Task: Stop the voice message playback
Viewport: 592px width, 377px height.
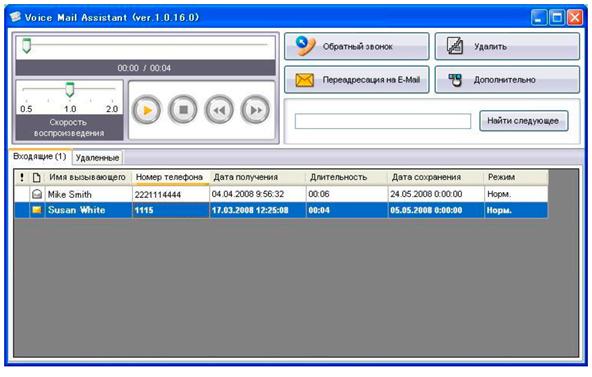Action: coord(183,110)
